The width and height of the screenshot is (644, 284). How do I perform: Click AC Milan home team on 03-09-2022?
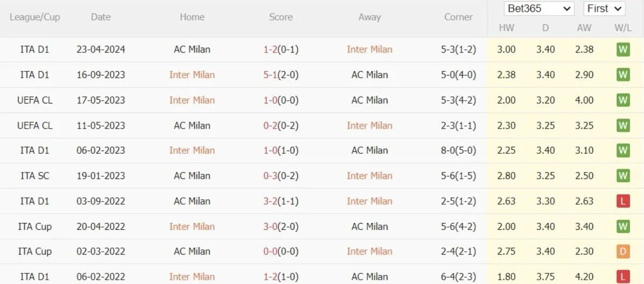coord(192,201)
